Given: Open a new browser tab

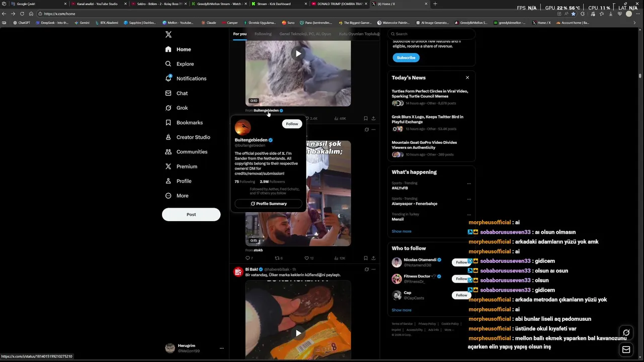Looking at the screenshot, I should (x=435, y=4).
